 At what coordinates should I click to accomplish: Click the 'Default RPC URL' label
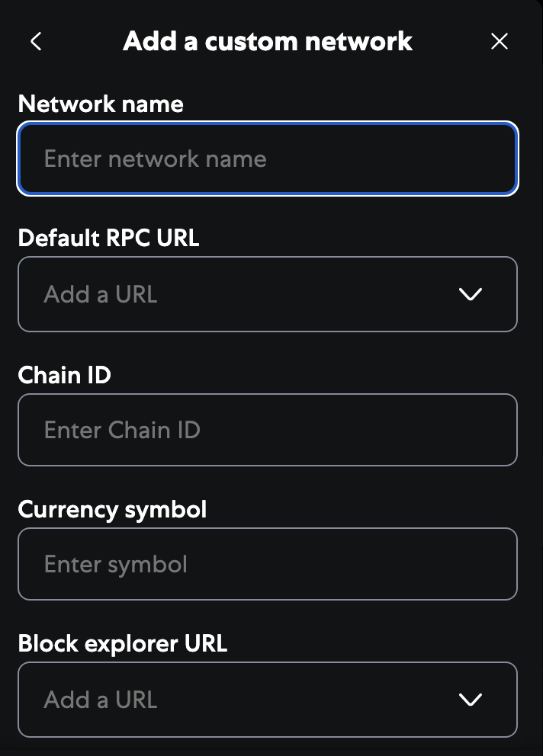pyautogui.click(x=108, y=238)
